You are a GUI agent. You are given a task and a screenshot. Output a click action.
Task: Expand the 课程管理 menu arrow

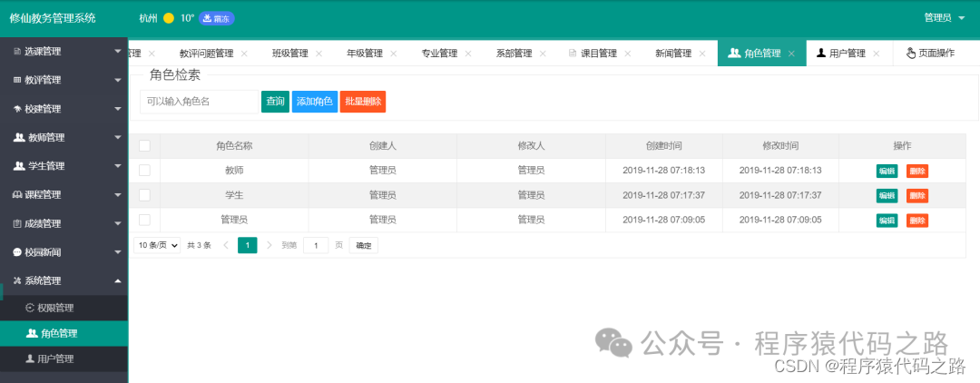point(118,195)
